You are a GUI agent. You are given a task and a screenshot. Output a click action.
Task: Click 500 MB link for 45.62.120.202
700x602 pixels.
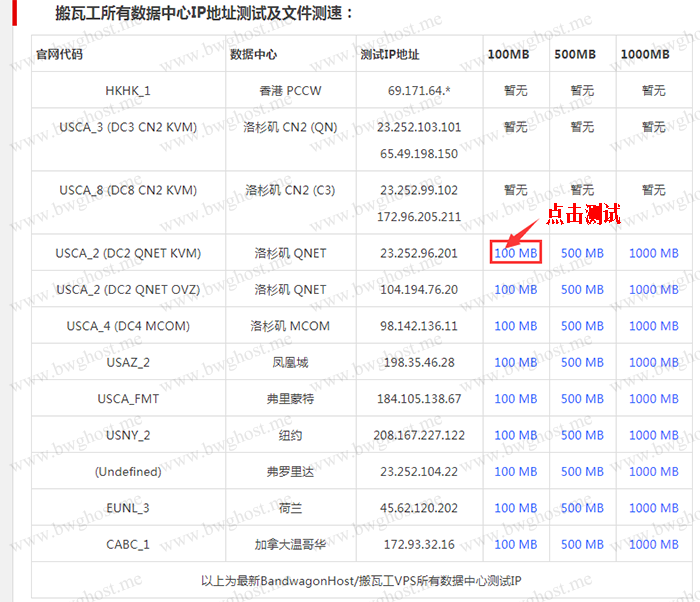coord(582,508)
